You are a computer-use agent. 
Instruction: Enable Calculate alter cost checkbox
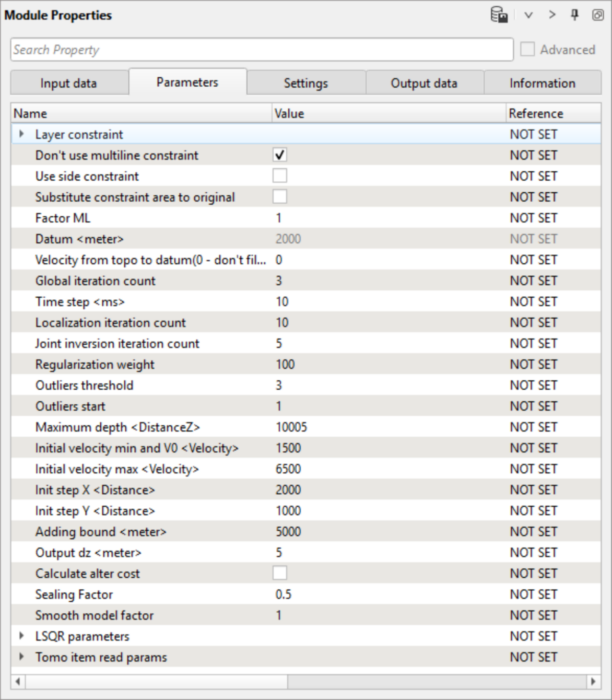(280, 573)
